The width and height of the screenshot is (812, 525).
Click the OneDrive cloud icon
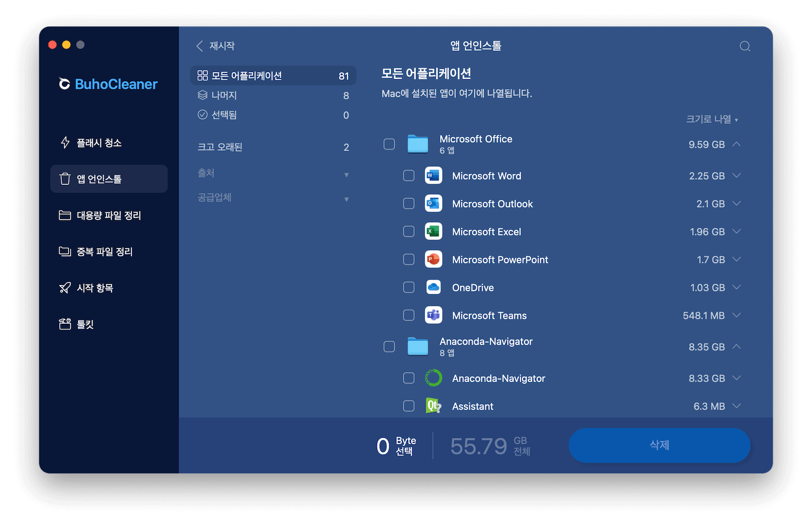433,287
